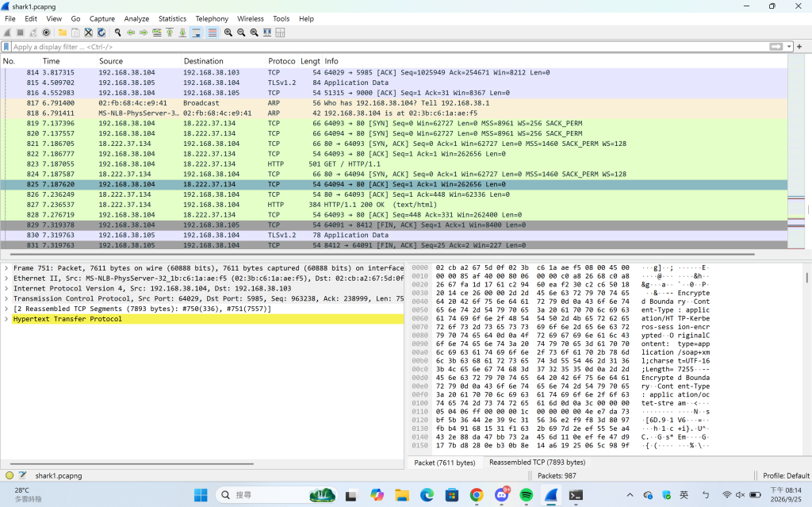Open Find Packet magnifier tool
Viewport: 812px width, 507px height.
118,33
